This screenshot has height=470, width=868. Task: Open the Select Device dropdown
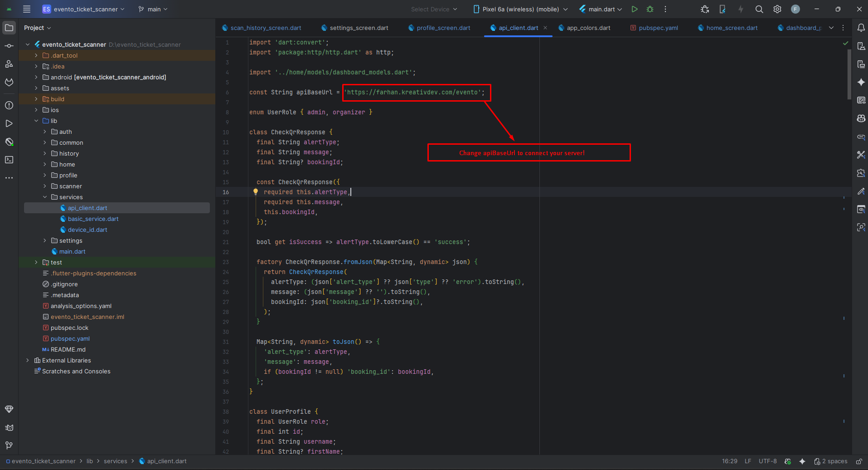click(434, 9)
